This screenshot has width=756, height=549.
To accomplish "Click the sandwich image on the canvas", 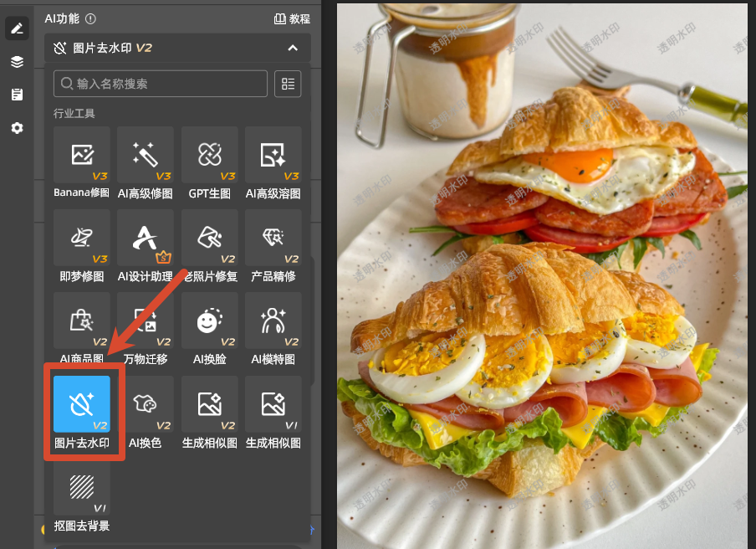I will tap(542, 276).
